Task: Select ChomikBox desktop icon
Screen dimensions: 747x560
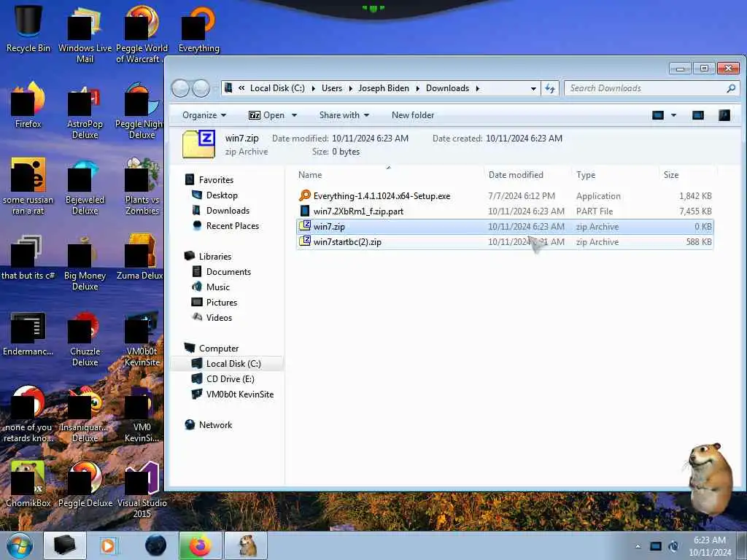Action: (x=28, y=484)
